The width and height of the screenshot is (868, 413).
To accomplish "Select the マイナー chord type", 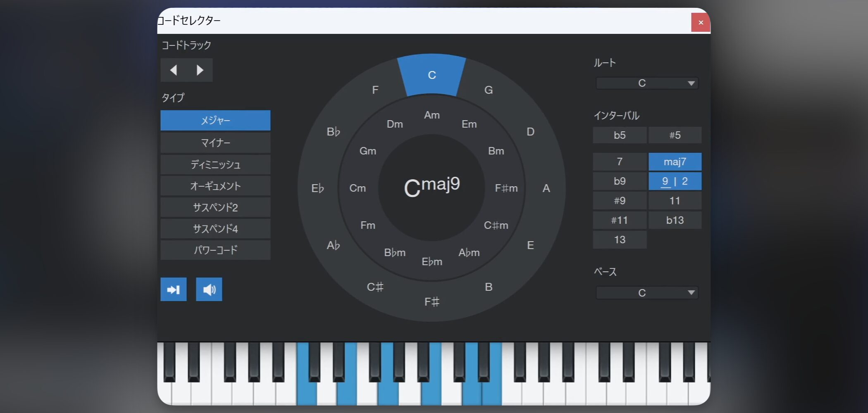I will tap(215, 143).
